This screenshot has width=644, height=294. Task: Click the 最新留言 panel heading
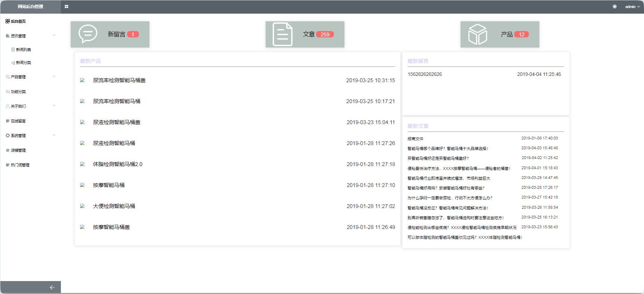418,61
